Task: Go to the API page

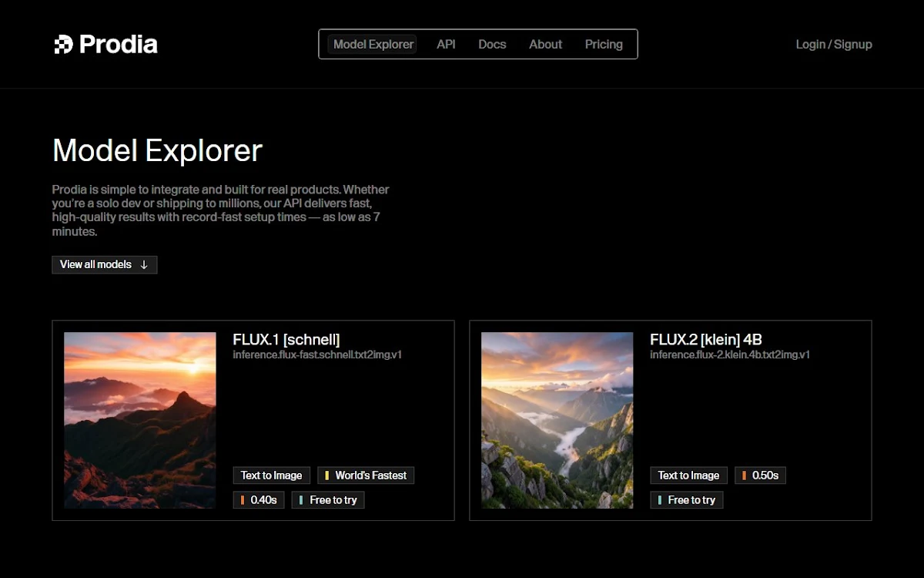Action: [x=446, y=44]
